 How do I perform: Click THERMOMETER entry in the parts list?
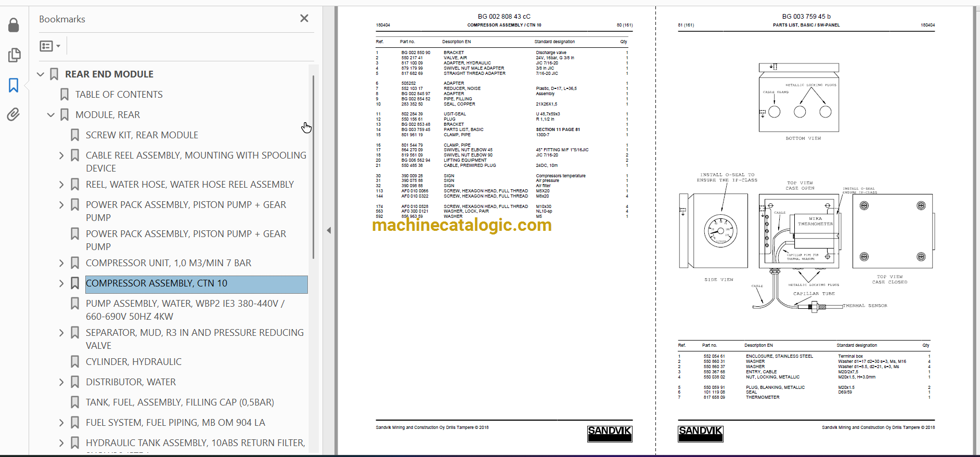point(763,397)
